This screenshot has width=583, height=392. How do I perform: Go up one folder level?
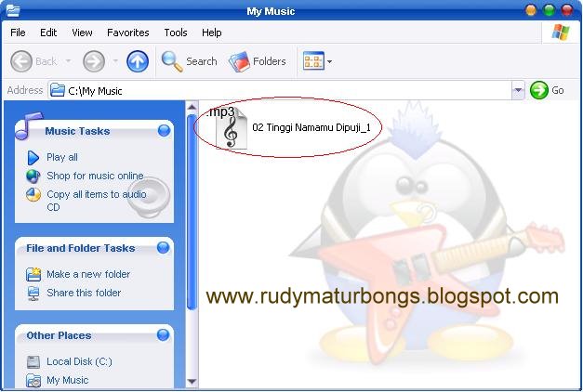click(138, 61)
